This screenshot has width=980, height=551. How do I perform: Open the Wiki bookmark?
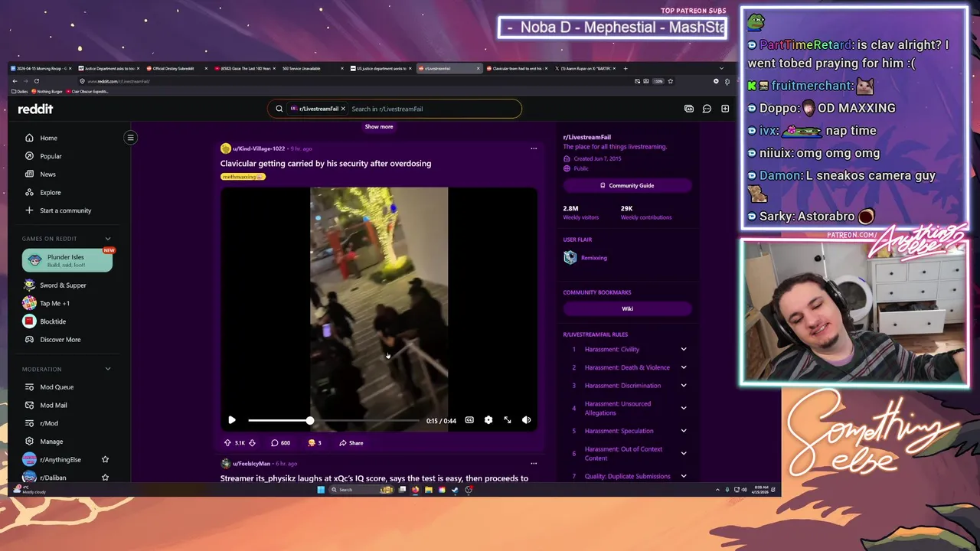tap(627, 308)
